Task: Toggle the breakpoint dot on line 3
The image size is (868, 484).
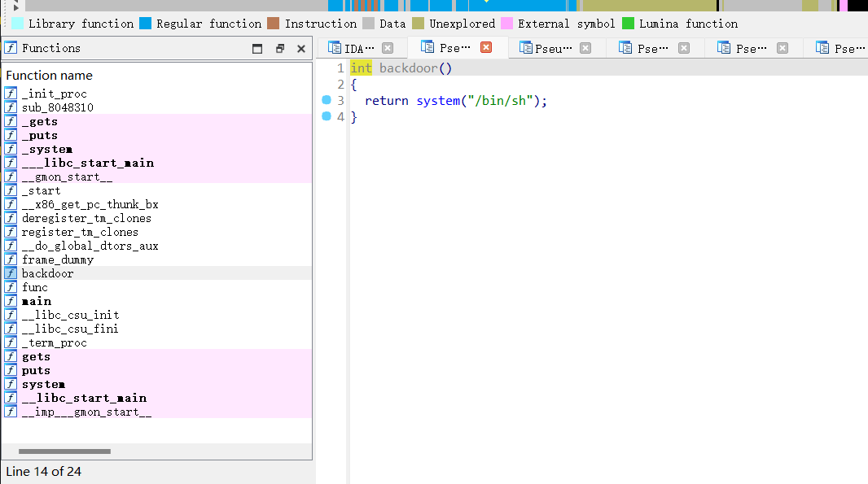Action: click(327, 99)
